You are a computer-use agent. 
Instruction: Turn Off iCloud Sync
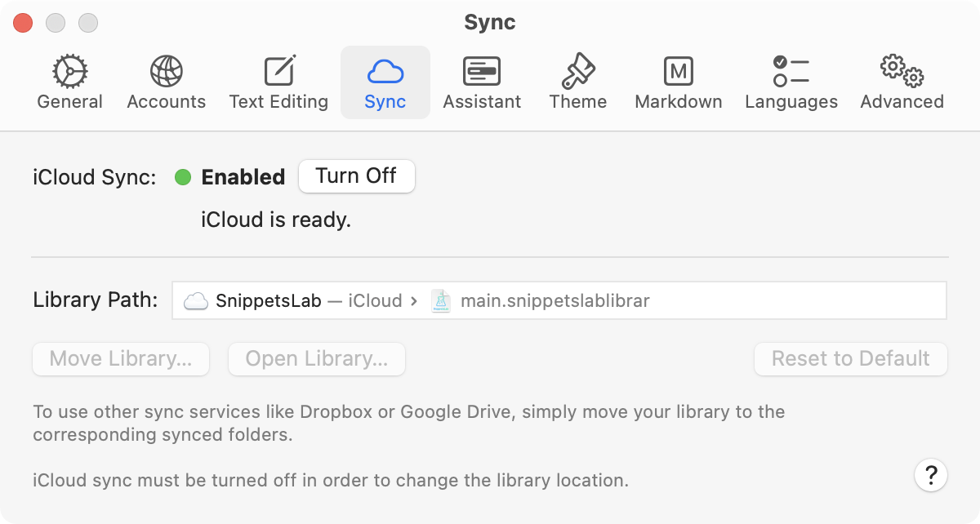[357, 176]
